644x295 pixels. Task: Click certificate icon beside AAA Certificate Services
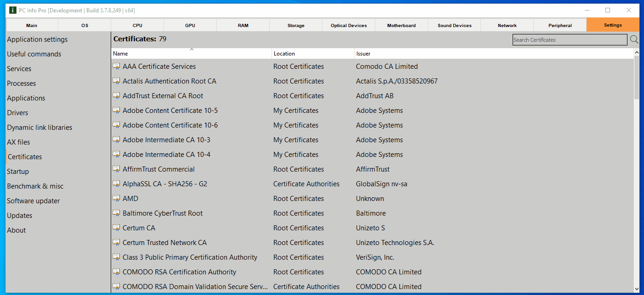[117, 67]
